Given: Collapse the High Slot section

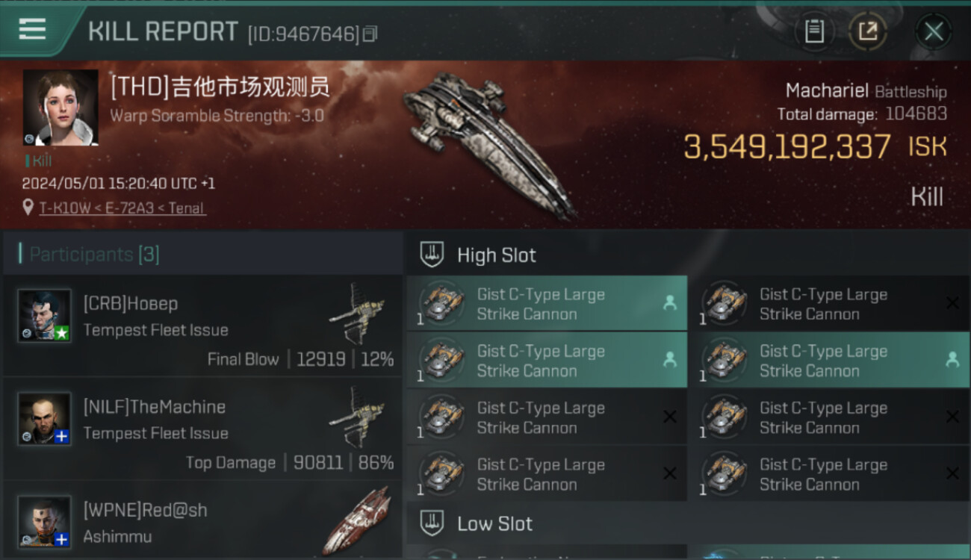Looking at the screenshot, I should click(x=687, y=255).
